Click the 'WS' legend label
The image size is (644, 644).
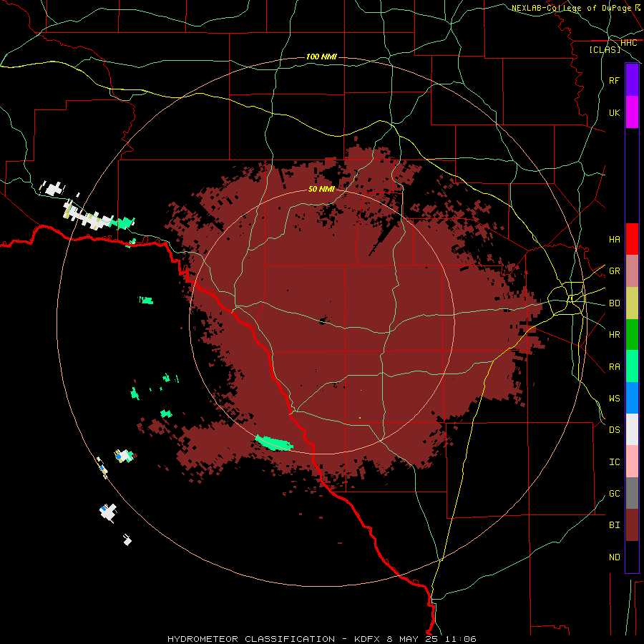615,399
